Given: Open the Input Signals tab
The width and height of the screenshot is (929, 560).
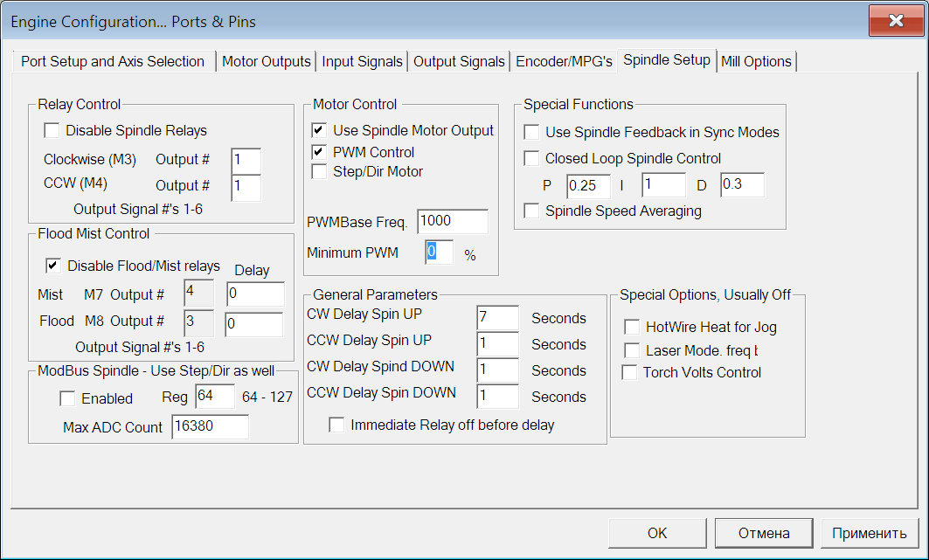Looking at the screenshot, I should [x=362, y=61].
